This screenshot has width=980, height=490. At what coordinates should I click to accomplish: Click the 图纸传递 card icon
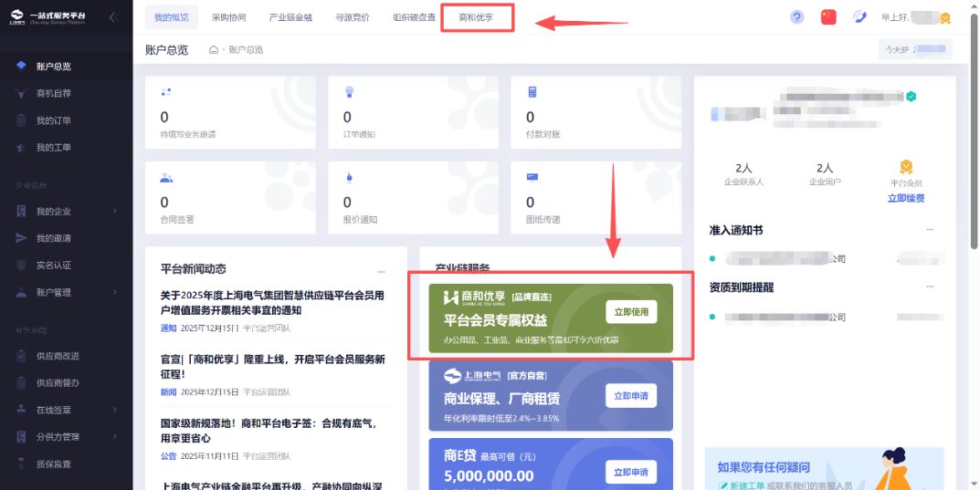click(x=532, y=177)
